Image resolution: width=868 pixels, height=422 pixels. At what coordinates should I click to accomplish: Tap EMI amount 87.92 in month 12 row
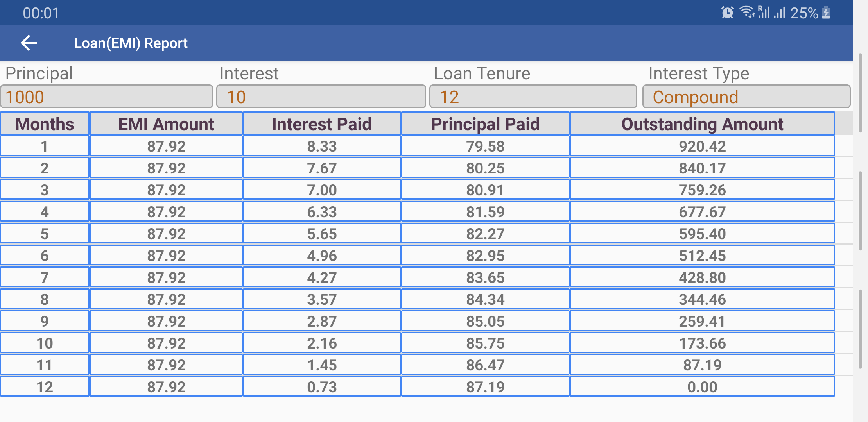click(x=166, y=387)
